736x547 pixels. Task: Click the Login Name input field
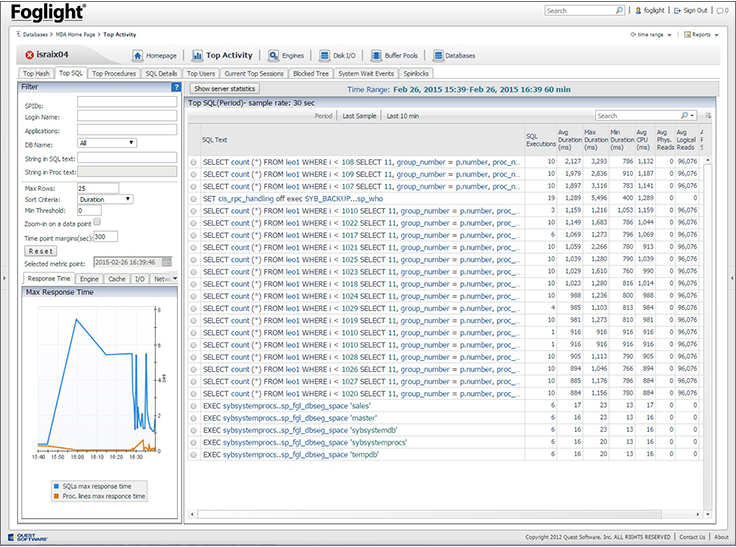tap(127, 116)
